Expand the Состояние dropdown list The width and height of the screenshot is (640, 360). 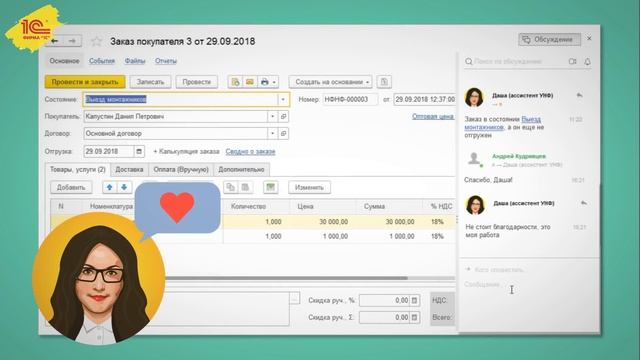coord(282,99)
